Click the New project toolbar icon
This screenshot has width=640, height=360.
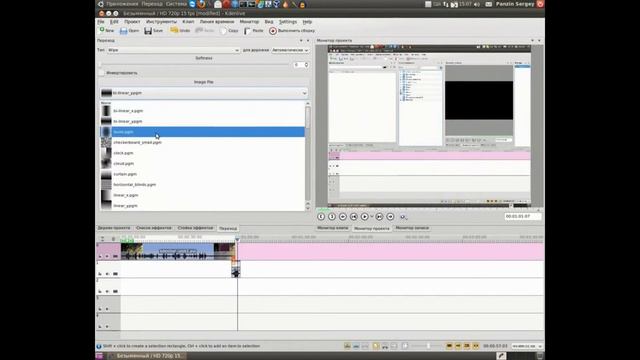(x=102, y=30)
